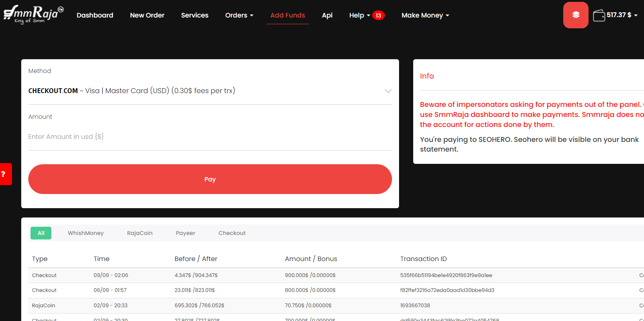Open the Api page link
Screen dimensions: 644x321
pyautogui.click(x=327, y=15)
